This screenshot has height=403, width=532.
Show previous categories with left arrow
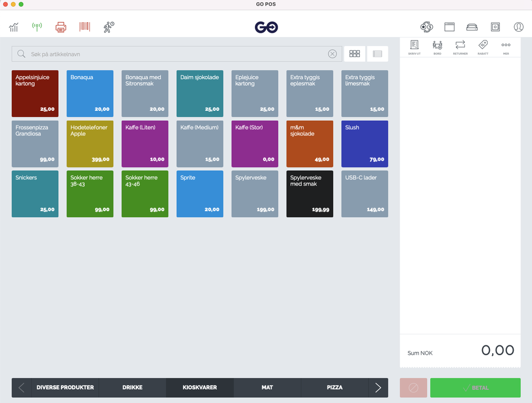pos(22,387)
